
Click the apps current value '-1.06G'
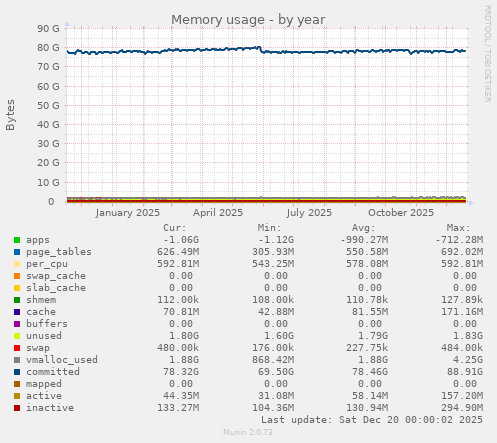pos(181,240)
